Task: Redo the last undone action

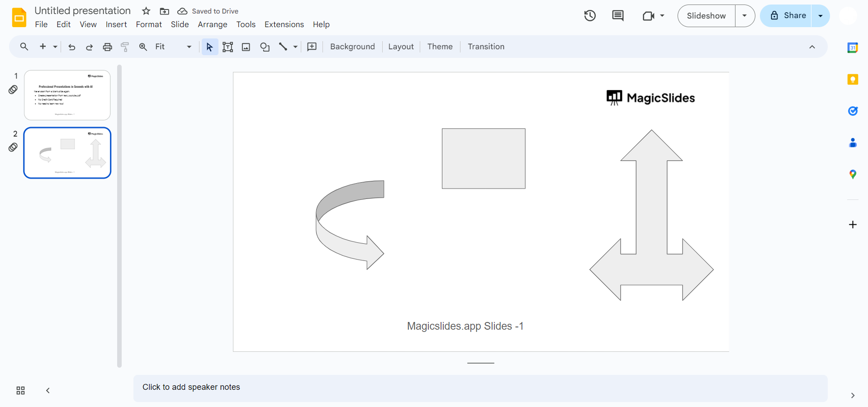Action: tap(89, 47)
